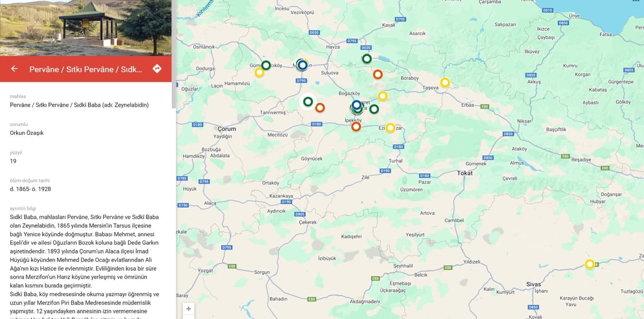This screenshot has height=319, width=644.
Task: Zoom in with the plus button
Action: pyautogui.click(x=188, y=309)
